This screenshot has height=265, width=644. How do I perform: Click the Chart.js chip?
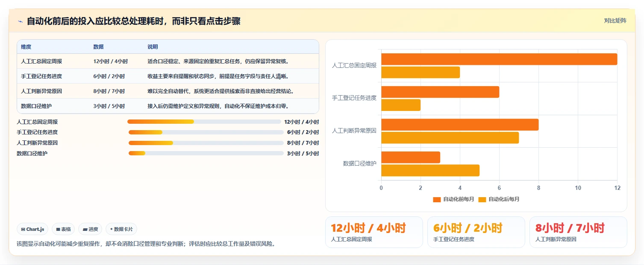coord(33,229)
